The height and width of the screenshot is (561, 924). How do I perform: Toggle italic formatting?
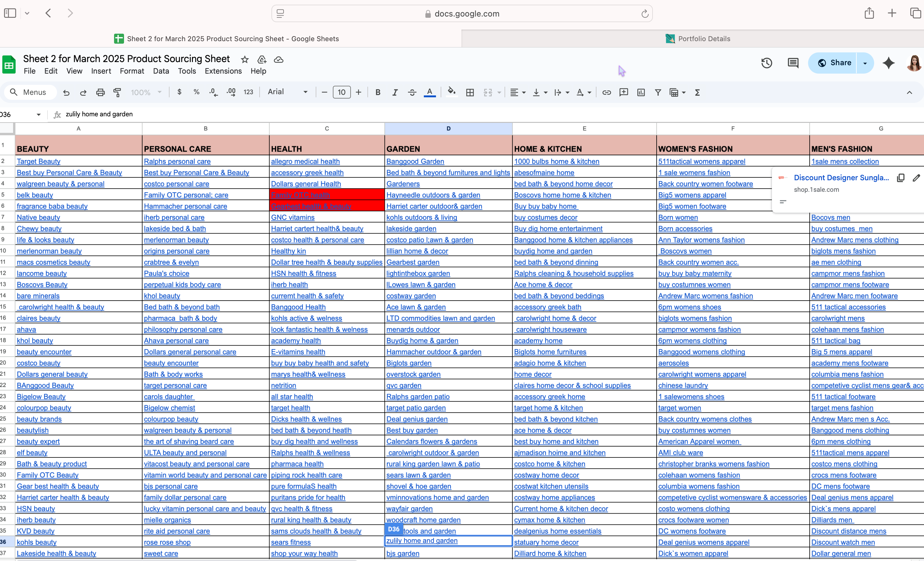(x=395, y=92)
